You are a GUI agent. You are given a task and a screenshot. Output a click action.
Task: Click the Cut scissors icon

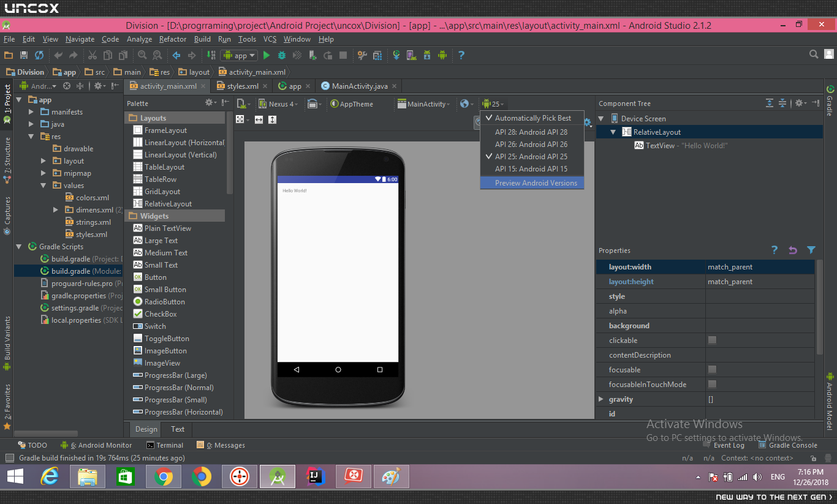[x=92, y=55]
